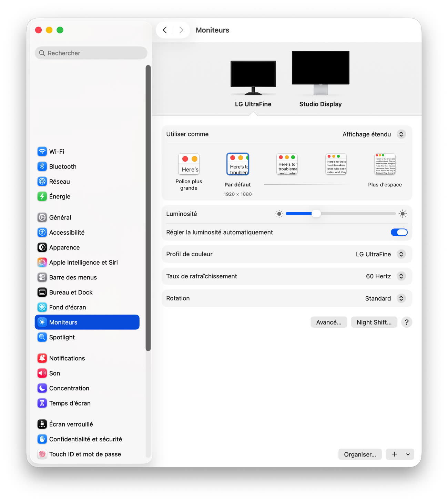Viewport: 448px width, 502px height.
Task: Open the Fond d'écran icon
Action: click(x=42, y=307)
